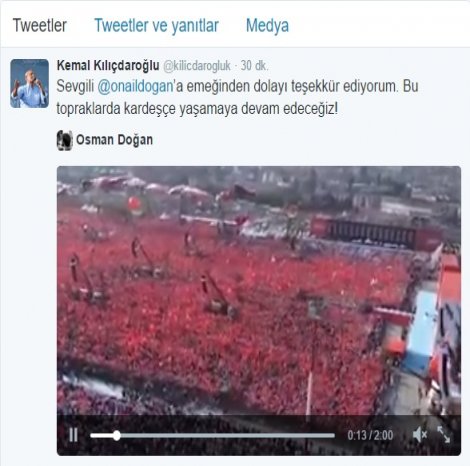Open the tweet via the 30 dk. timestamp

point(255,65)
